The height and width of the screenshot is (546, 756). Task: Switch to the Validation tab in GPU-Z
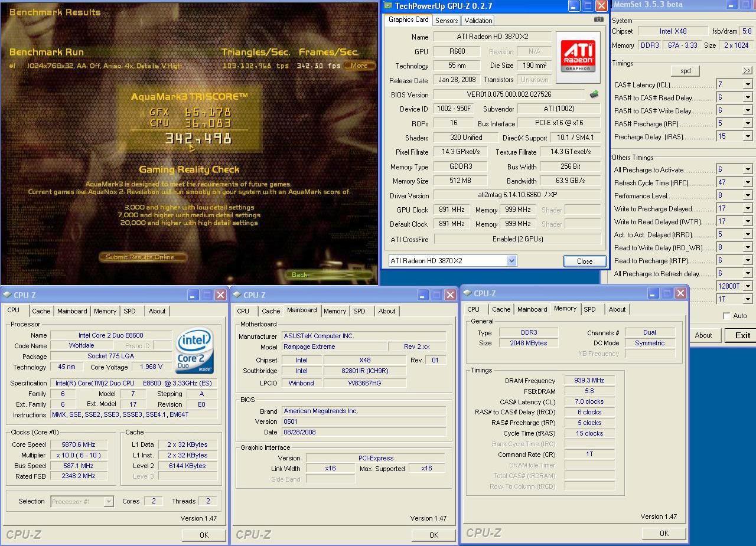478,20
